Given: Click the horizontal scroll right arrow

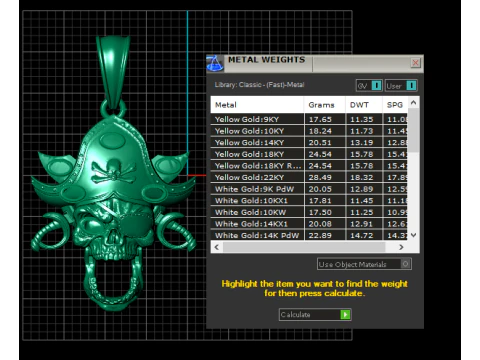Looking at the screenshot, I should 401,247.
